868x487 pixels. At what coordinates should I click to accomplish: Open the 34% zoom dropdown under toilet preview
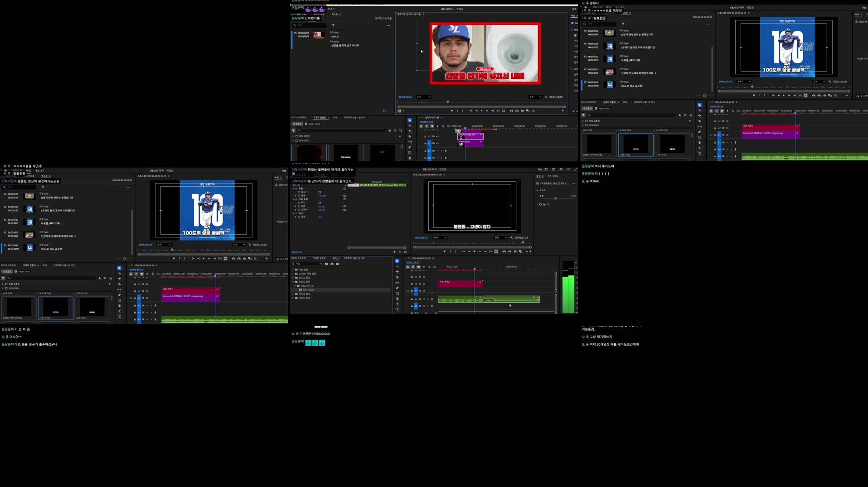point(423,97)
